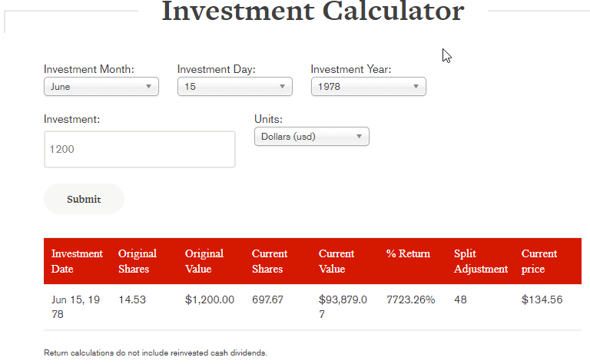Click the Current Value column header

coord(336,261)
